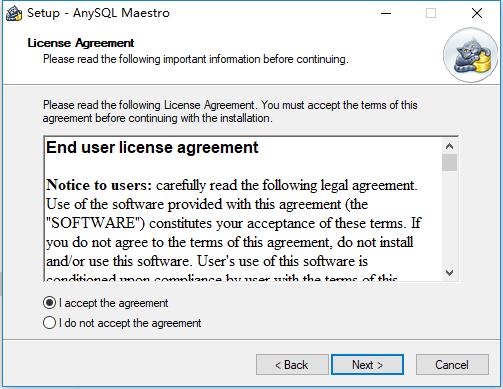The height and width of the screenshot is (389, 503).
Task: Close the AnySQL Maestro setup dialog
Action: tap(477, 13)
